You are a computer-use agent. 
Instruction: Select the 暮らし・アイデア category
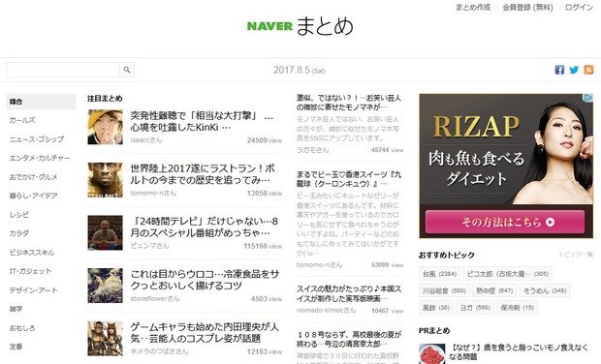pyautogui.click(x=33, y=196)
